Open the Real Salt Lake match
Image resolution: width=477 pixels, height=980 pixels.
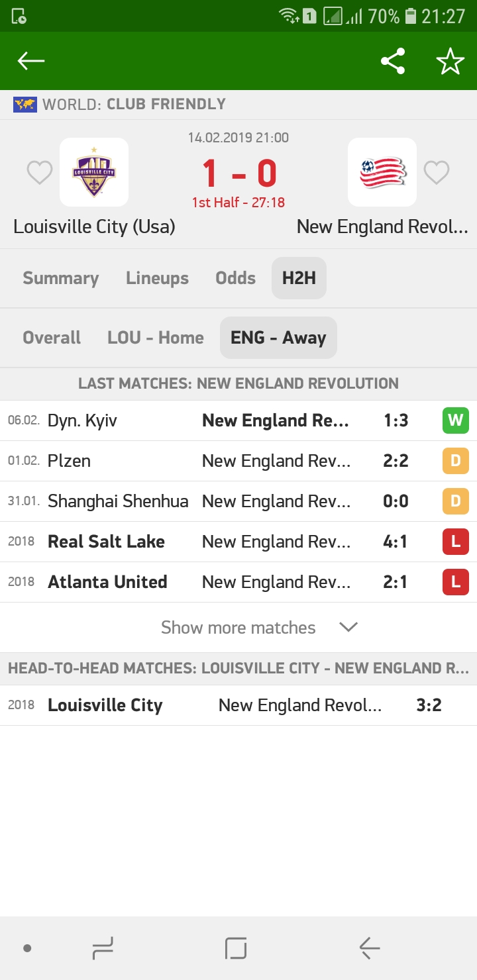pyautogui.click(x=238, y=542)
